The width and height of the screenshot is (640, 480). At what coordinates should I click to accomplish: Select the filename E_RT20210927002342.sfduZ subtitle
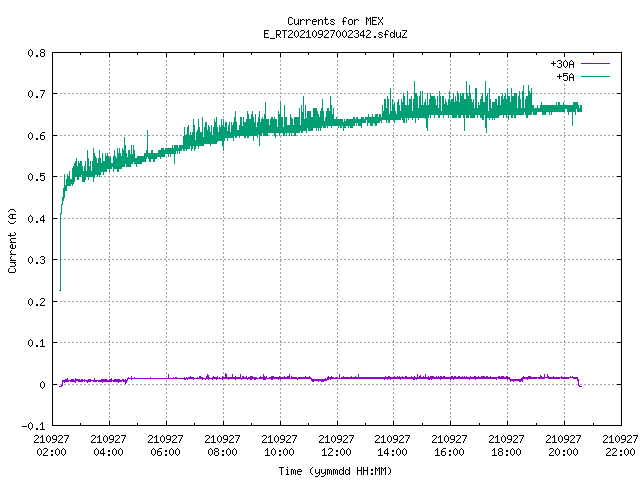click(335, 34)
